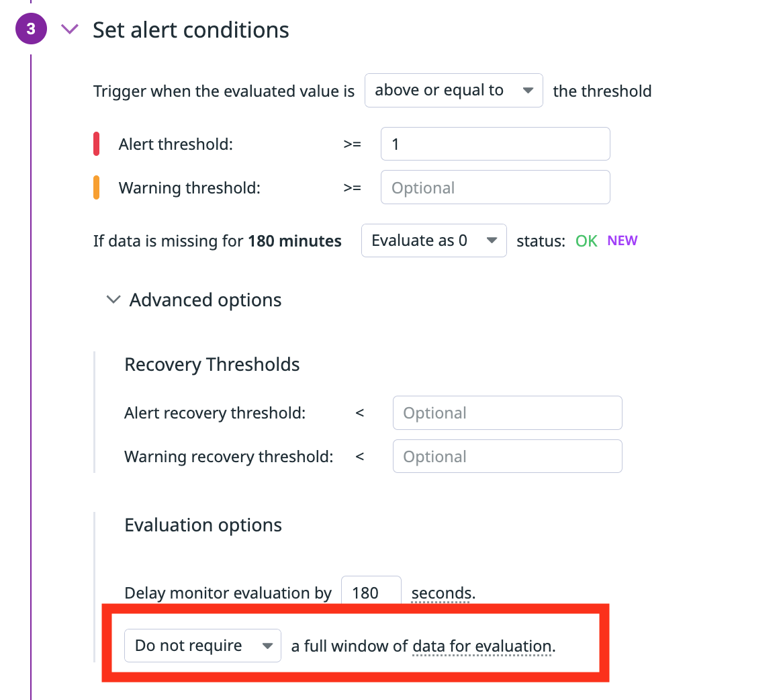Click the Set alert conditions title

[x=191, y=30]
